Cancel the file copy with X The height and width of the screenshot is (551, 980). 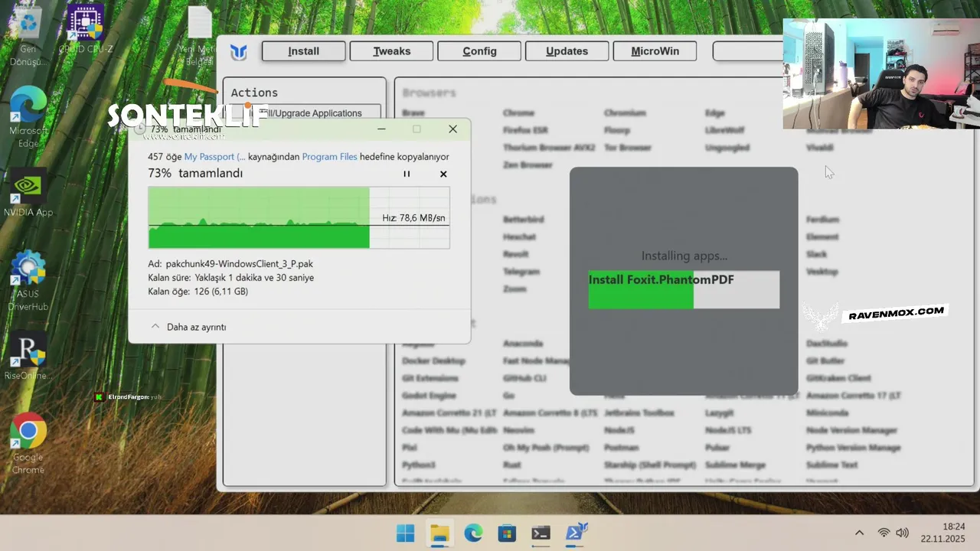[443, 174]
